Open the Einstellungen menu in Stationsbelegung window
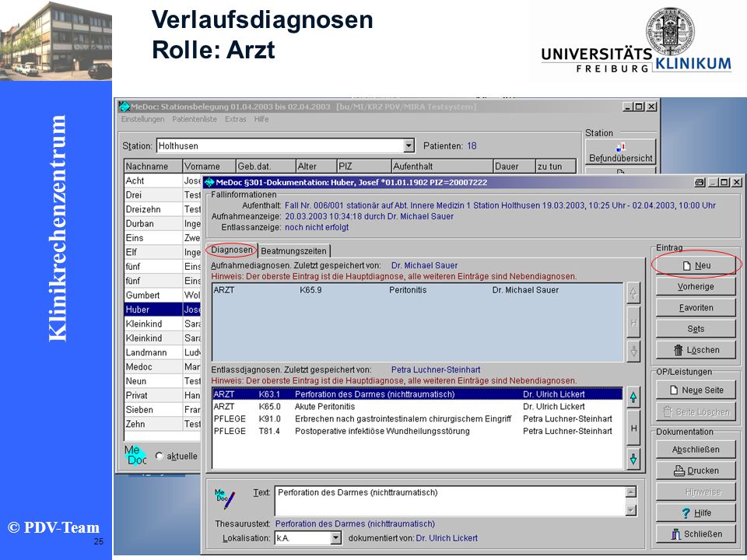The image size is (747, 560). coord(142,119)
